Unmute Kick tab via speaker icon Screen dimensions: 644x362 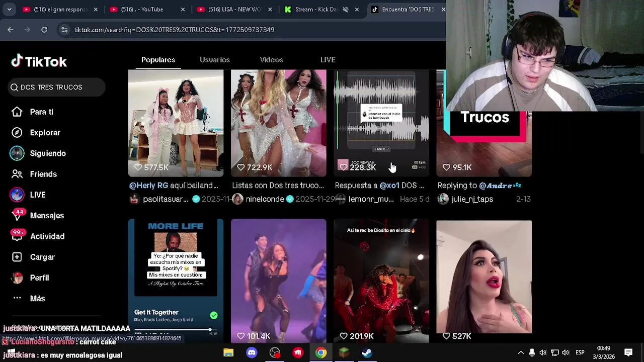[x=345, y=9]
